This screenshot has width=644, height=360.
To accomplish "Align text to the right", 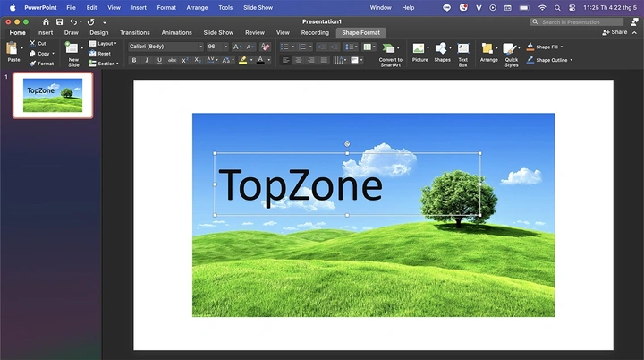I will tap(311, 60).
